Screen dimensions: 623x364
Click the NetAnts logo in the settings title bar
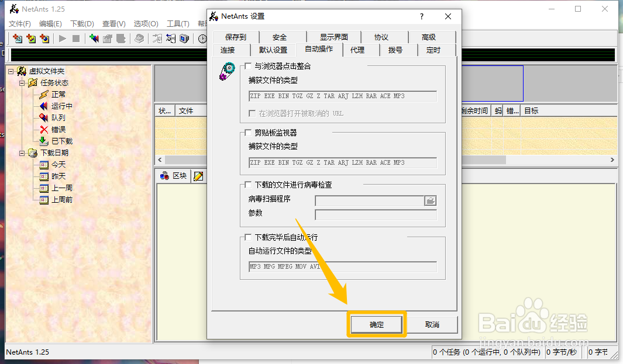coord(214,16)
